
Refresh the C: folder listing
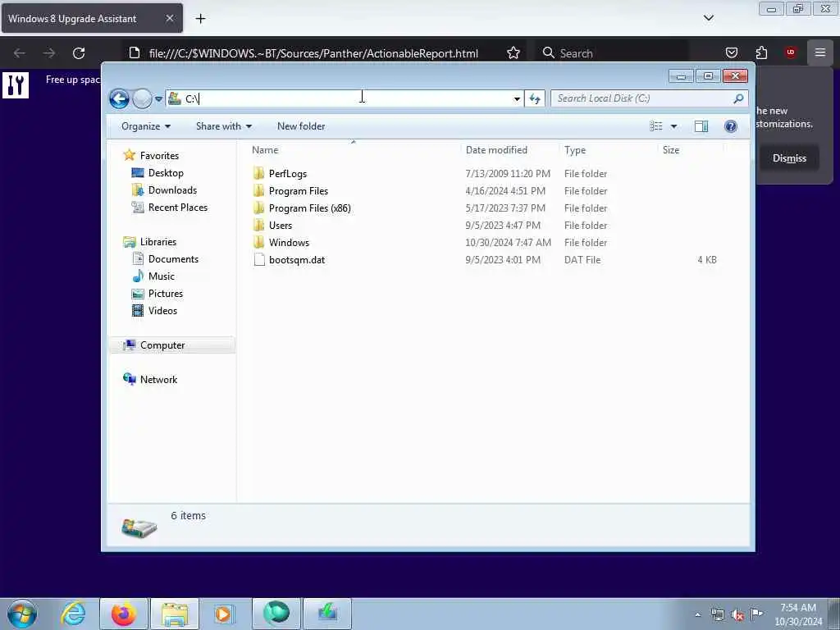pos(535,98)
